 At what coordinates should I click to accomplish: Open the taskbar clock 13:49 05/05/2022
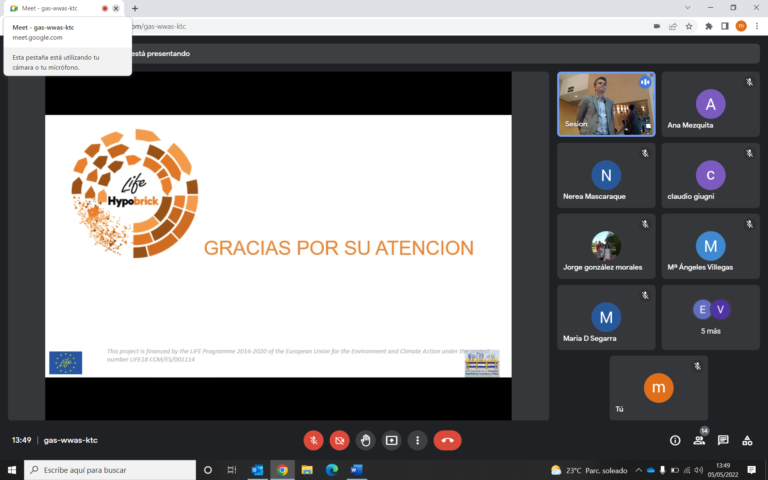723,470
